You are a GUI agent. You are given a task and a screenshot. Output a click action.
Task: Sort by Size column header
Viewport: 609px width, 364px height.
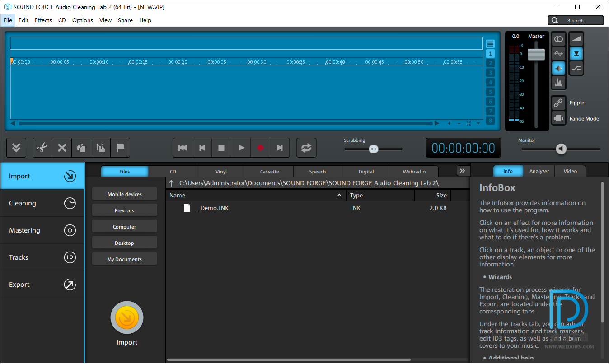point(432,196)
